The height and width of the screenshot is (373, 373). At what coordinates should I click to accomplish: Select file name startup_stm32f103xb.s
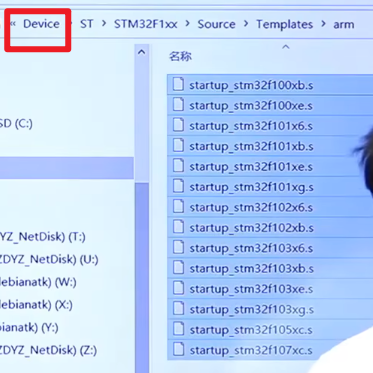[x=251, y=269]
